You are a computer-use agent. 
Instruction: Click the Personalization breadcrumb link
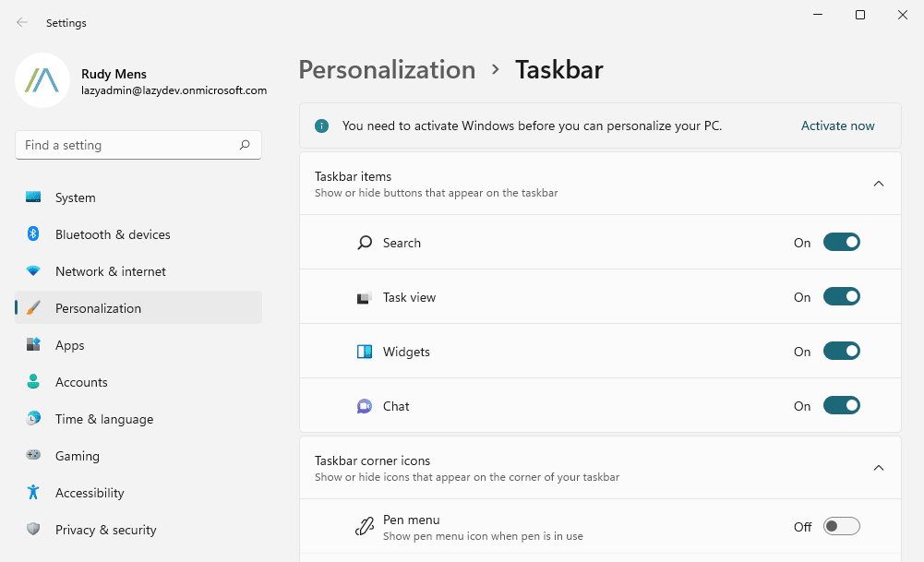[x=387, y=69]
